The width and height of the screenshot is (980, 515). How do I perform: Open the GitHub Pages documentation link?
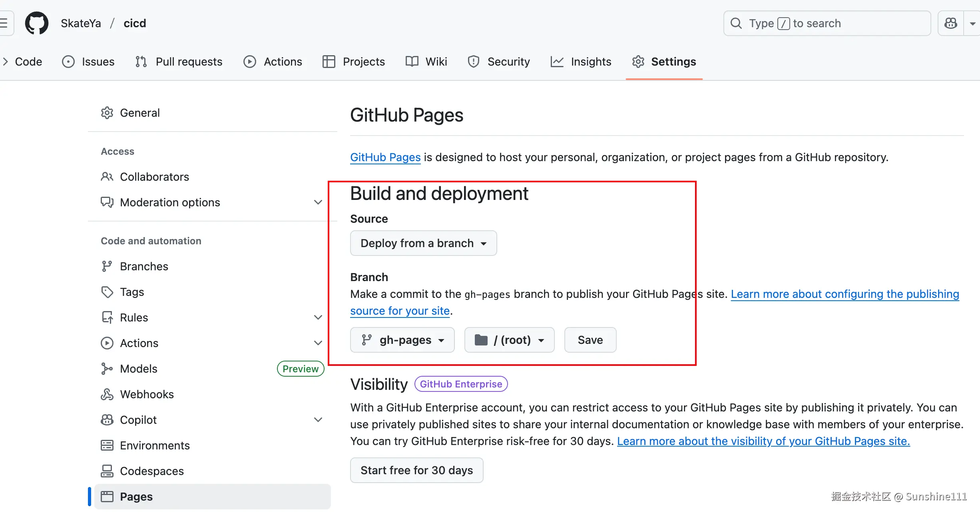[385, 157]
